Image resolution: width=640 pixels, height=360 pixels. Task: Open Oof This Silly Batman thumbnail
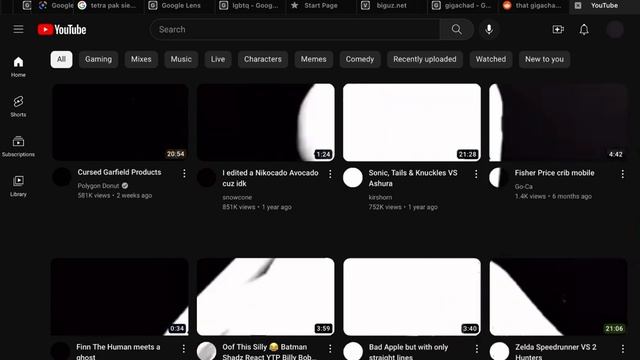266,296
